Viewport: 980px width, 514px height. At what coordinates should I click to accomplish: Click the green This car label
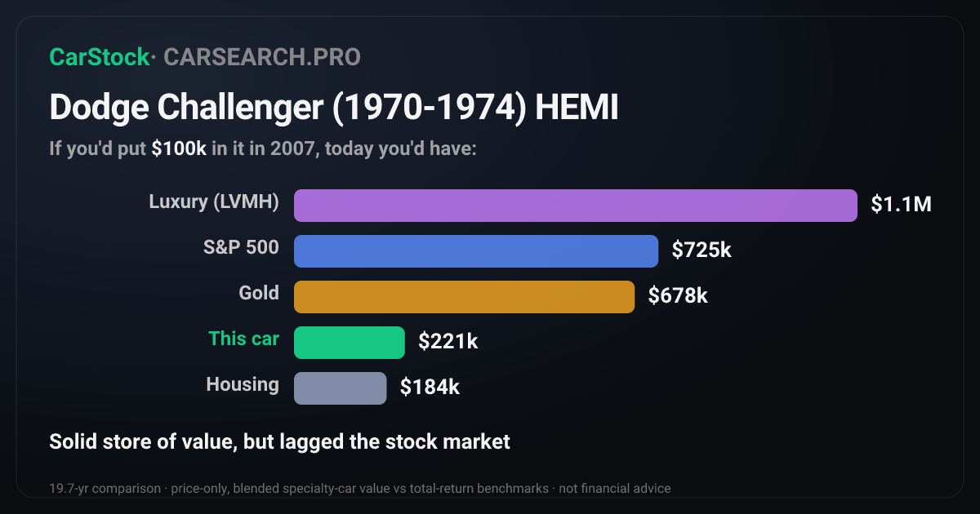coord(243,339)
